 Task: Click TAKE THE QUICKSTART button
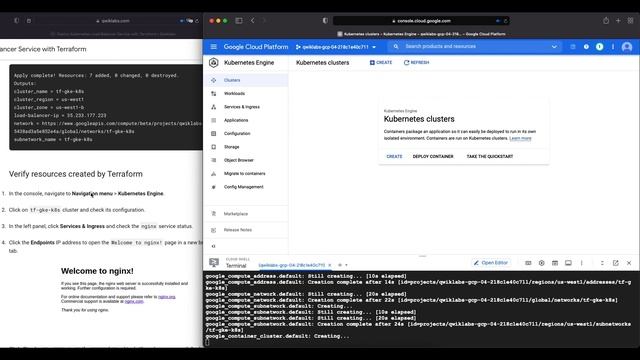(x=490, y=156)
